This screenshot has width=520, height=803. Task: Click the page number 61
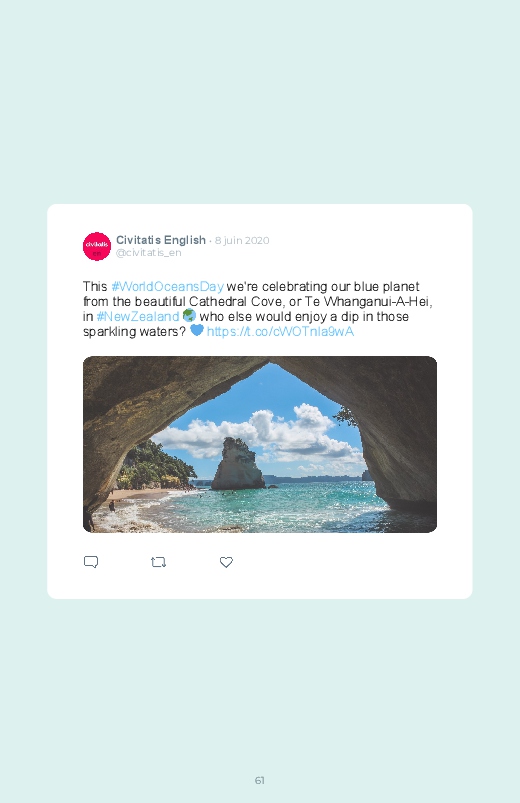coord(260,780)
